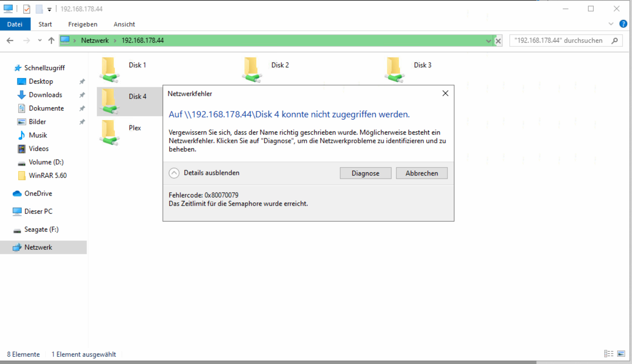This screenshot has height=364, width=632.
Task: Click 192.168.178.44 in the address breadcrumb
Action: coord(142,41)
